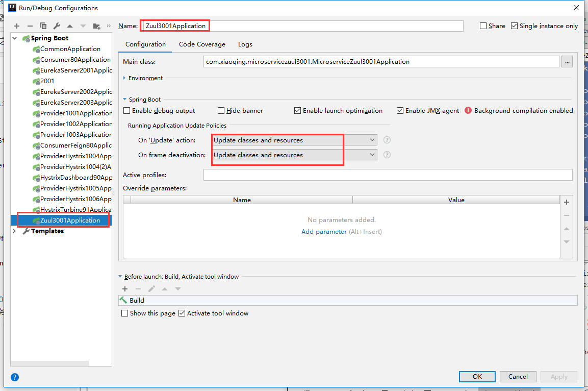Enable the Share checkbox

click(483, 26)
